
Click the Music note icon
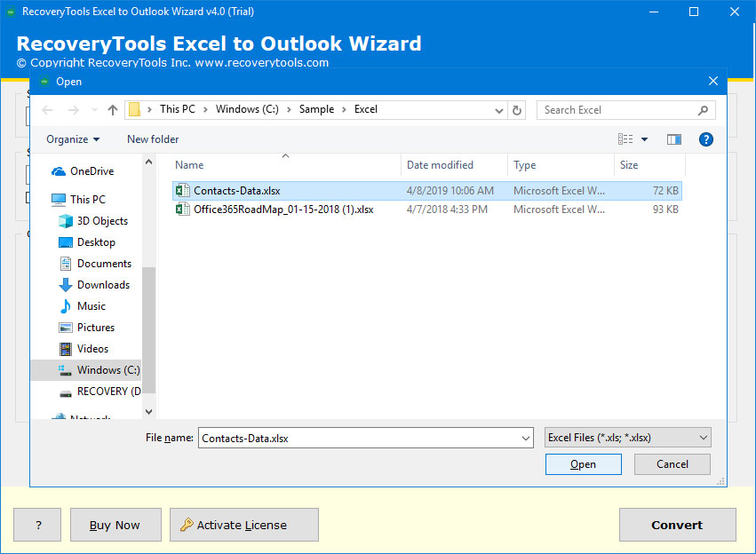pos(66,306)
